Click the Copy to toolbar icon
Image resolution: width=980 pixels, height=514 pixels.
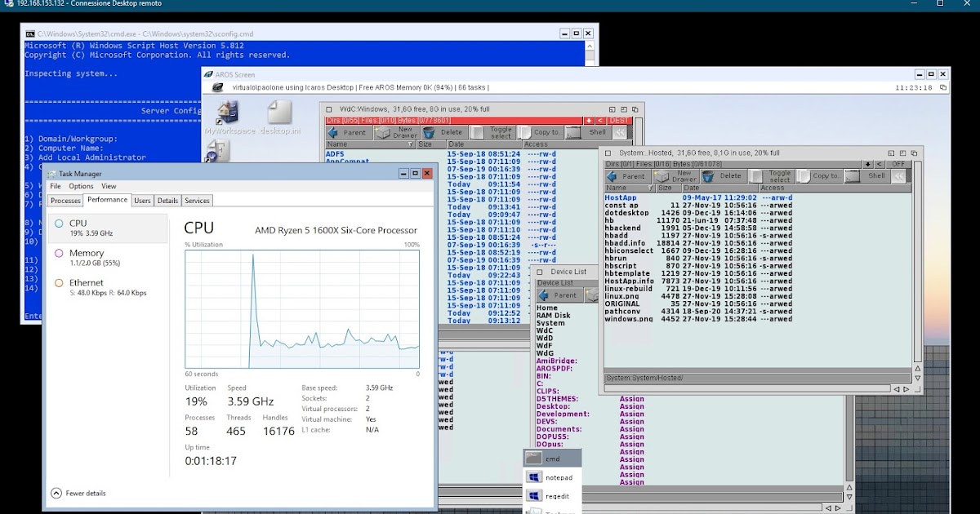546,132
